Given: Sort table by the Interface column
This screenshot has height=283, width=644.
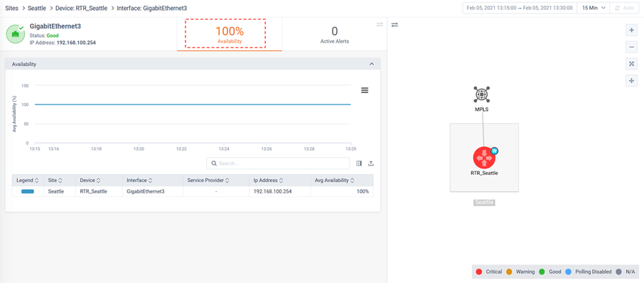Looking at the screenshot, I should click(152, 181).
